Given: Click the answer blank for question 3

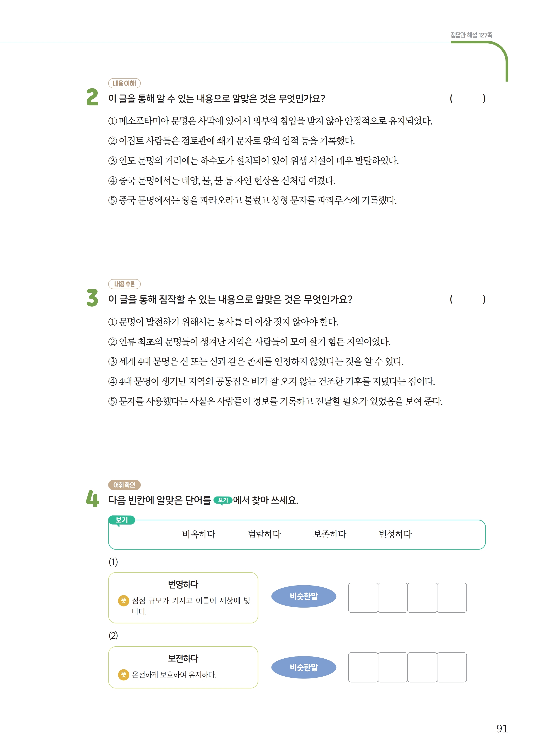Looking at the screenshot, I should pyautogui.click(x=467, y=299).
